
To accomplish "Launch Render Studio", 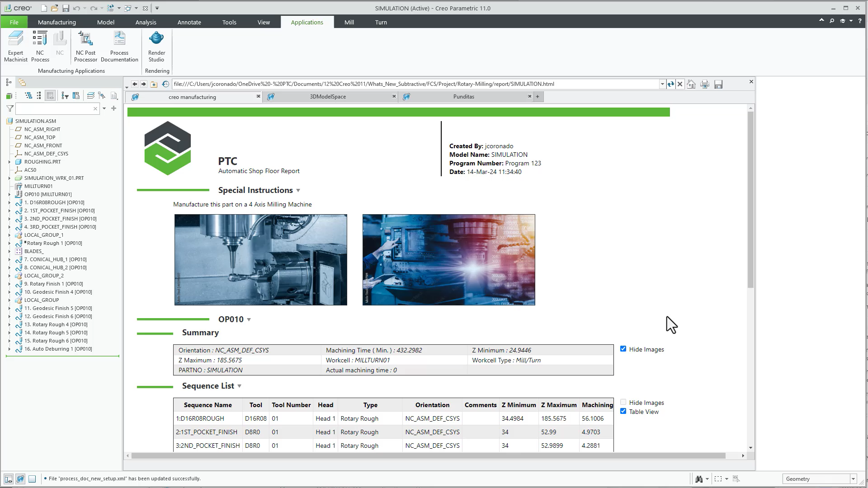I will pyautogui.click(x=156, y=47).
